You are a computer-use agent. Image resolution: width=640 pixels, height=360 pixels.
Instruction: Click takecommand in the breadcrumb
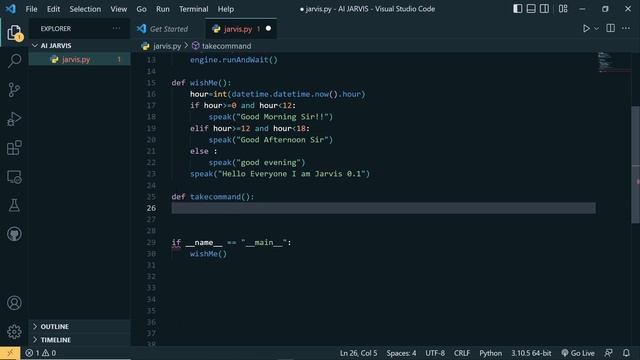click(x=227, y=46)
